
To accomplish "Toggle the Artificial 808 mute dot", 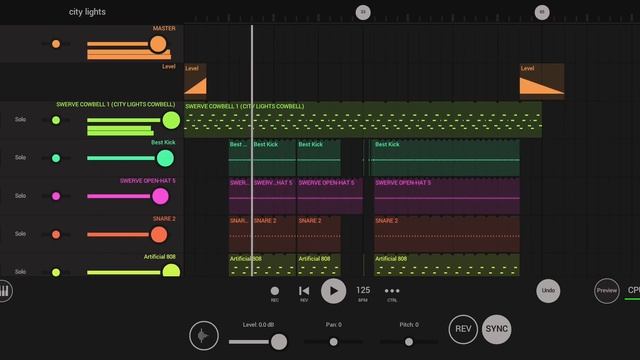I will (56, 272).
